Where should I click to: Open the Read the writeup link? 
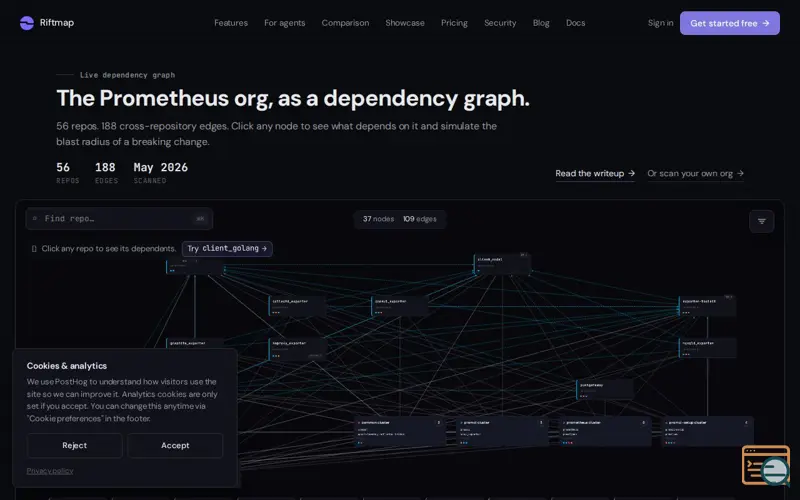(x=595, y=173)
